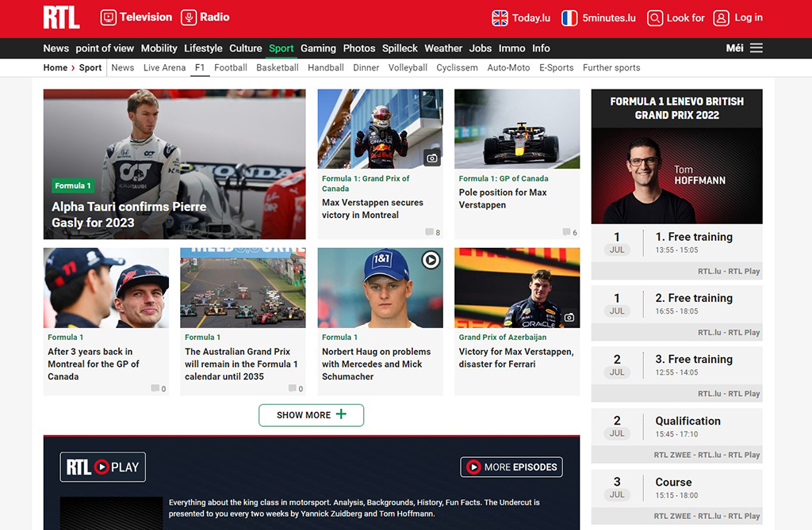812x530 pixels.
Task: Open the News main menu item
Action: 56,48
